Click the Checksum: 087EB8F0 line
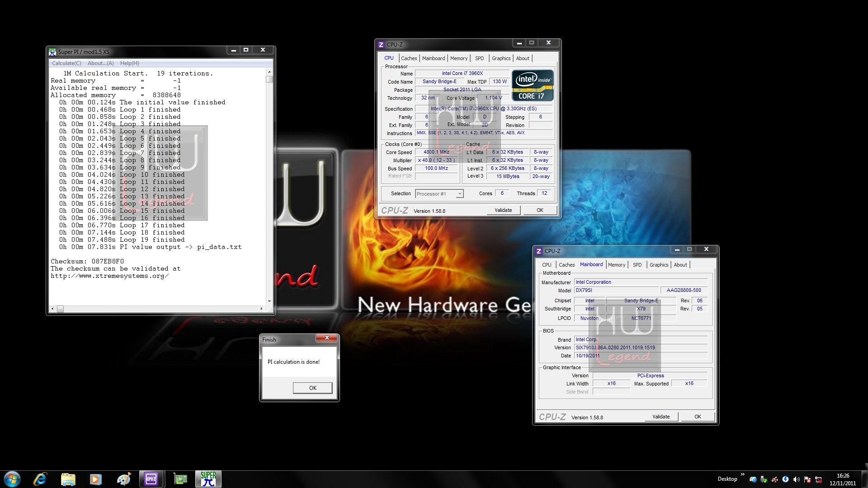 click(87, 262)
